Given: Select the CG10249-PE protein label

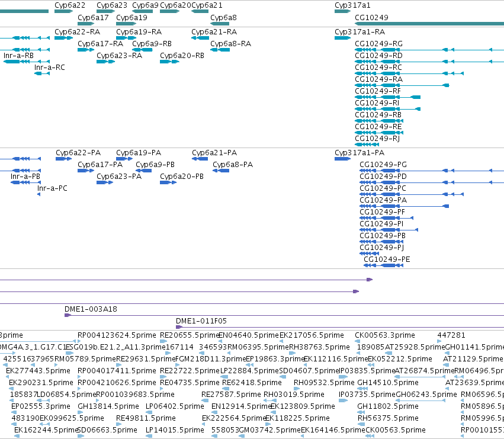Looking at the screenshot, I should pyautogui.click(x=387, y=259).
